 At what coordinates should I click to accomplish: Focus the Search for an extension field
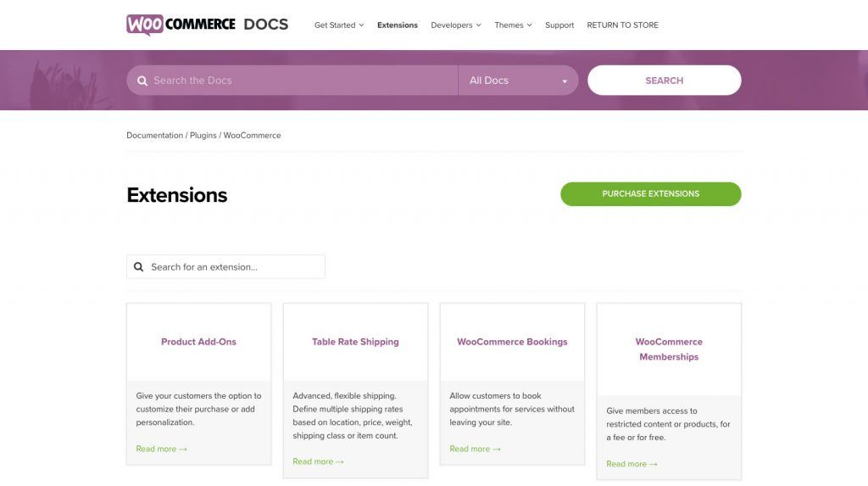(x=225, y=266)
